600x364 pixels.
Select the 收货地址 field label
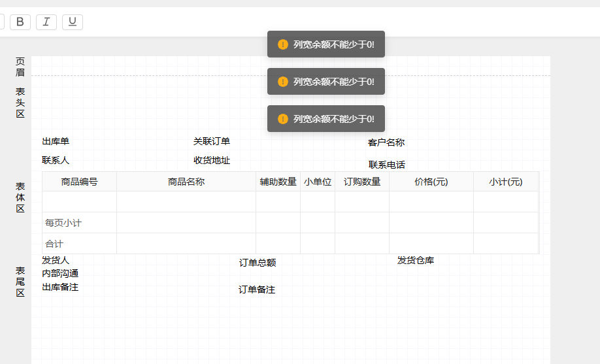pyautogui.click(x=212, y=160)
